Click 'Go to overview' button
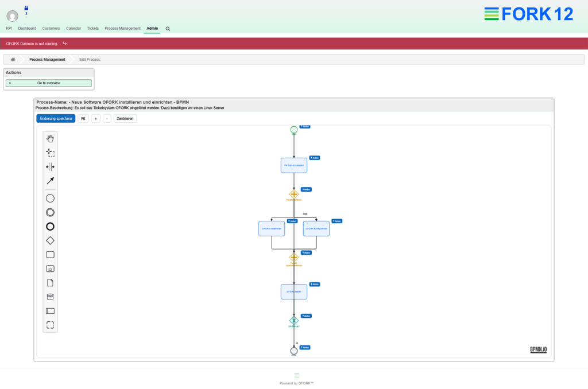 point(49,83)
